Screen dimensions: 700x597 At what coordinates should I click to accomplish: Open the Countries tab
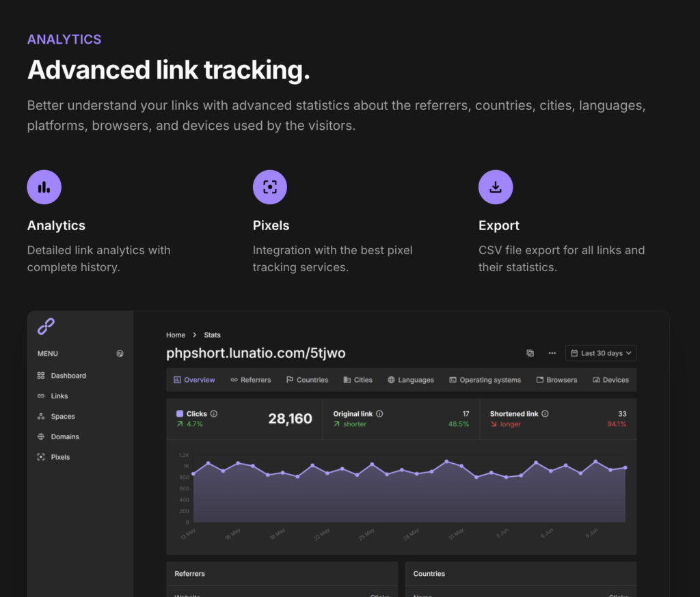(x=307, y=380)
